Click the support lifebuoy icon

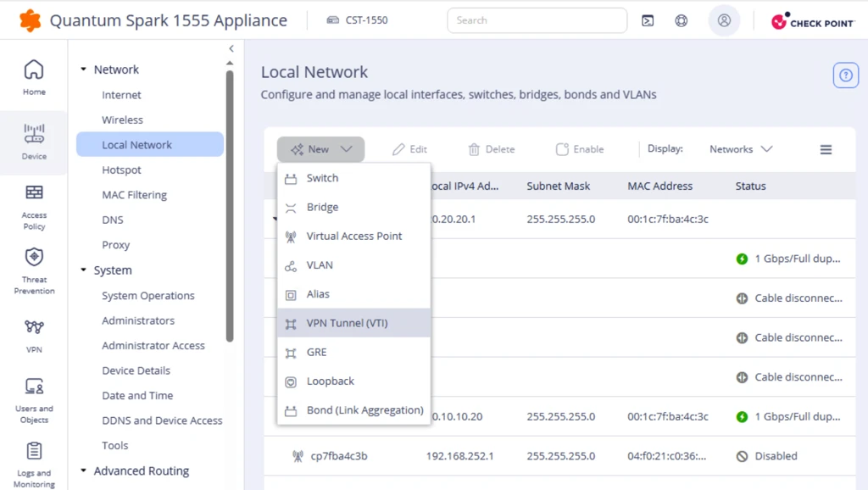(681, 20)
